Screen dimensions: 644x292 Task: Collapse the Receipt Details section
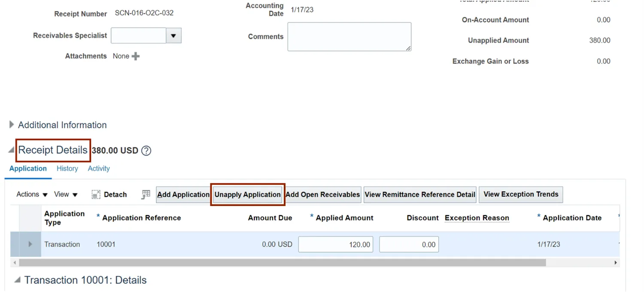tap(12, 151)
